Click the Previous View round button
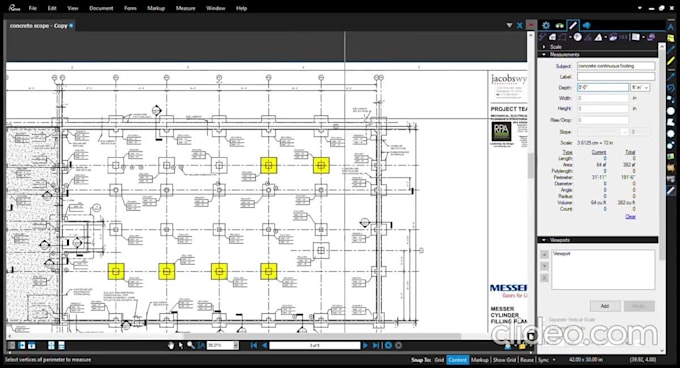Viewport: 680px width, 368px height. (x=389, y=345)
